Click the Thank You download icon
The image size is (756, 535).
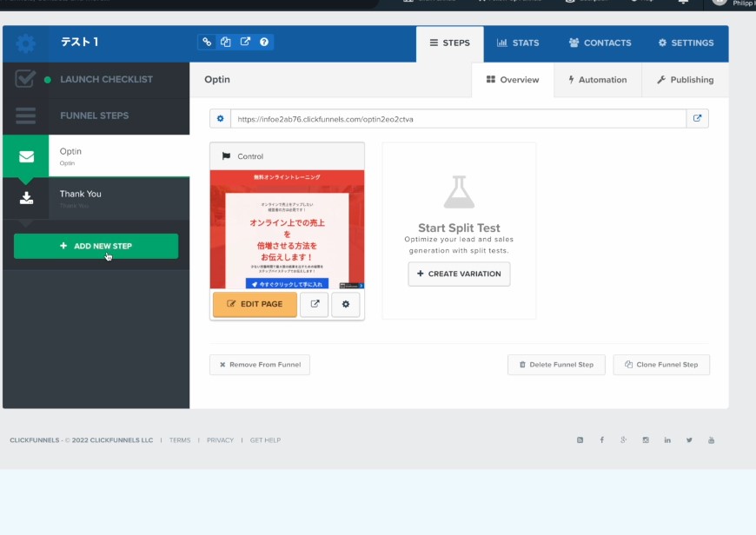click(x=27, y=198)
